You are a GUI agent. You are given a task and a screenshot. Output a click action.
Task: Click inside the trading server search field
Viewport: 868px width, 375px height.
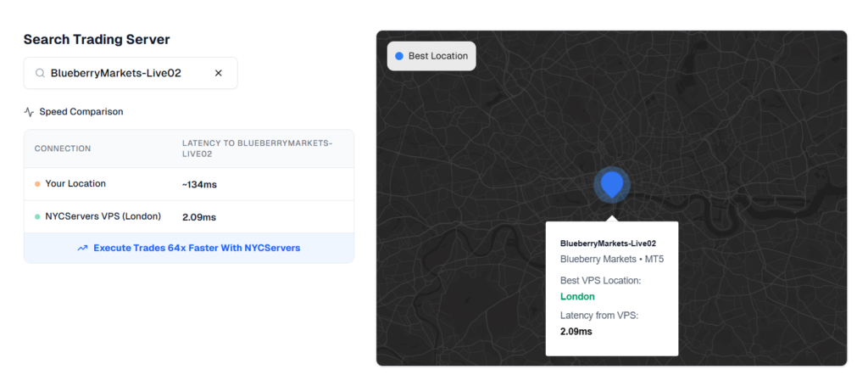[127, 74]
